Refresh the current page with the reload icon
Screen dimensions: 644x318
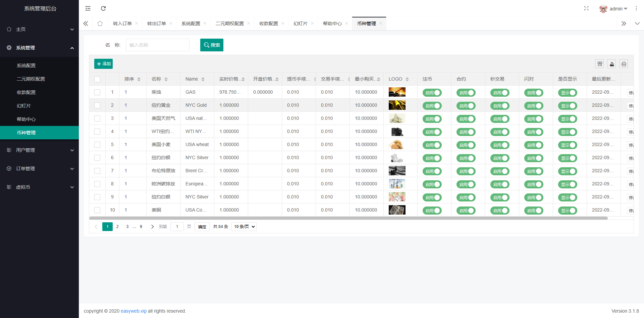pyautogui.click(x=103, y=8)
